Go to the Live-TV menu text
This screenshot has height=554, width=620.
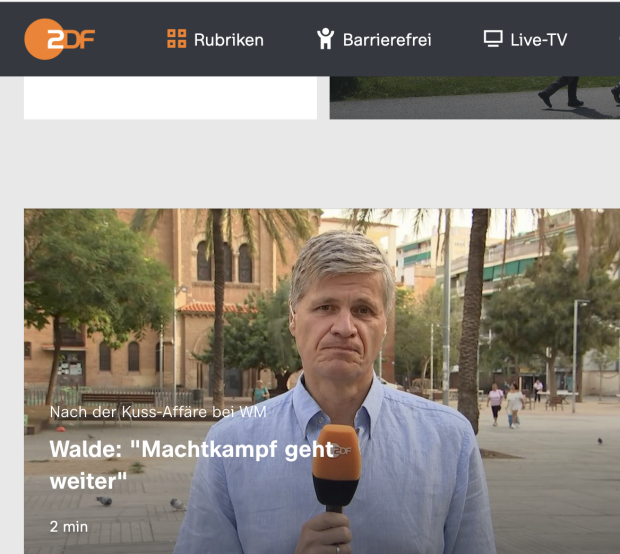[538, 40]
